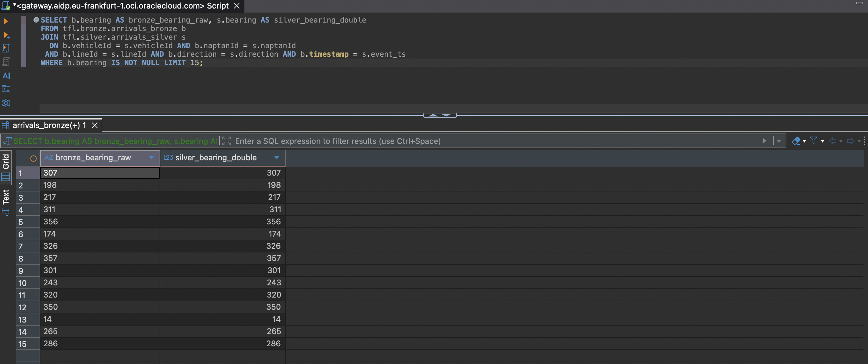Select the silver cell with value 243
Viewport: 868px width, 364px height.
[222, 282]
